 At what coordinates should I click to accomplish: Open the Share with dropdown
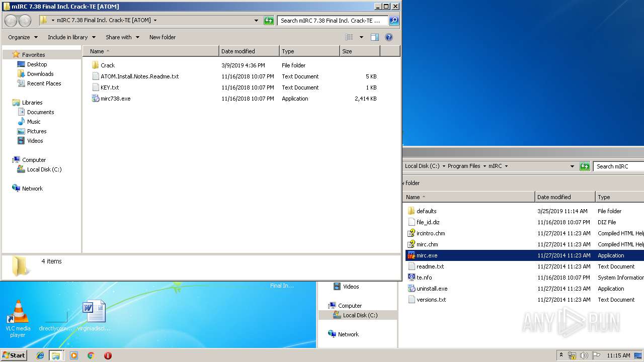point(122,37)
